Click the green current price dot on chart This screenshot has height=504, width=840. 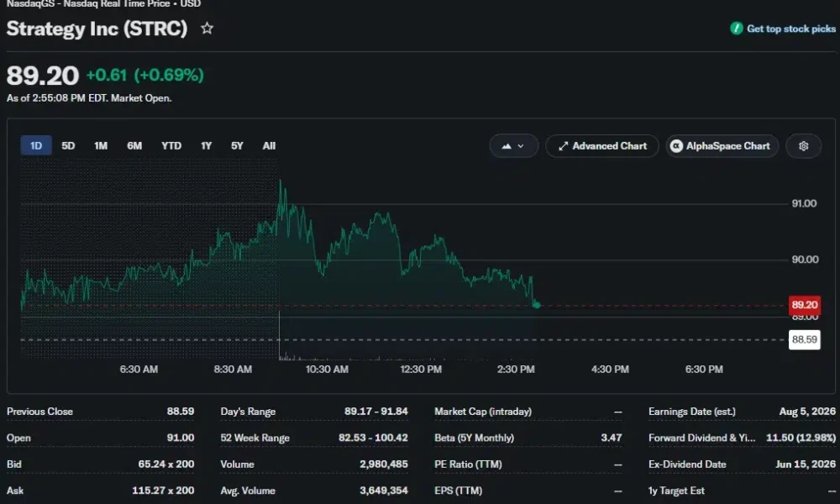tap(536, 305)
